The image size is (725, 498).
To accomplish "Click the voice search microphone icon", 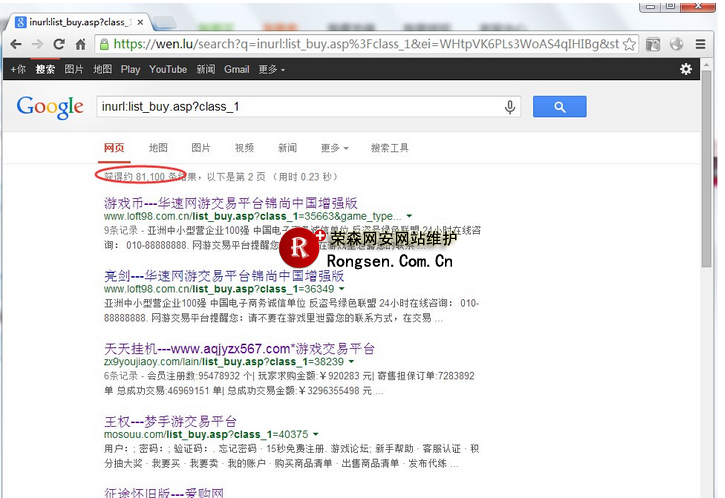I will pyautogui.click(x=510, y=107).
